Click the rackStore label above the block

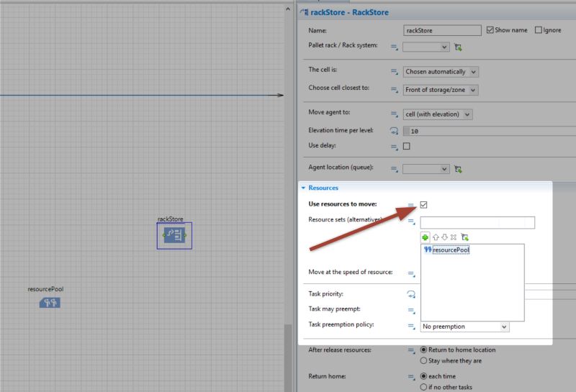(x=170, y=219)
